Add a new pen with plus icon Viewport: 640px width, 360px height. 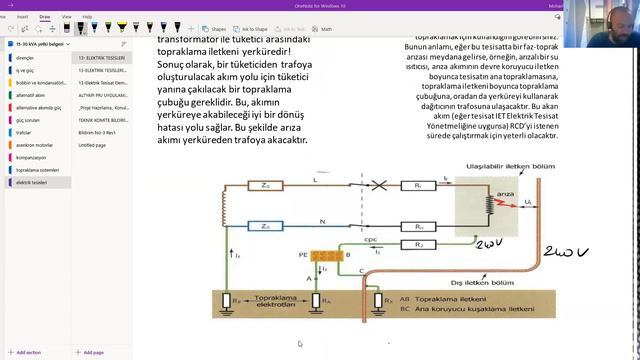(x=191, y=29)
